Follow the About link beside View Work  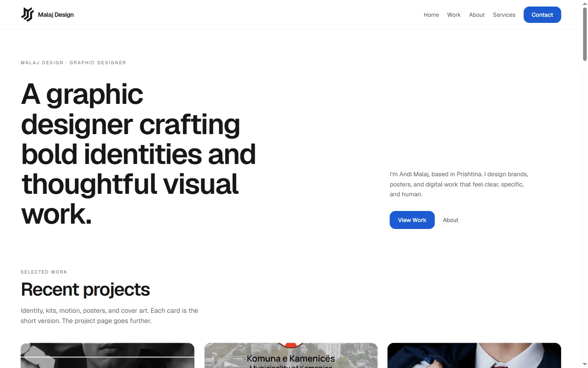[450, 220]
